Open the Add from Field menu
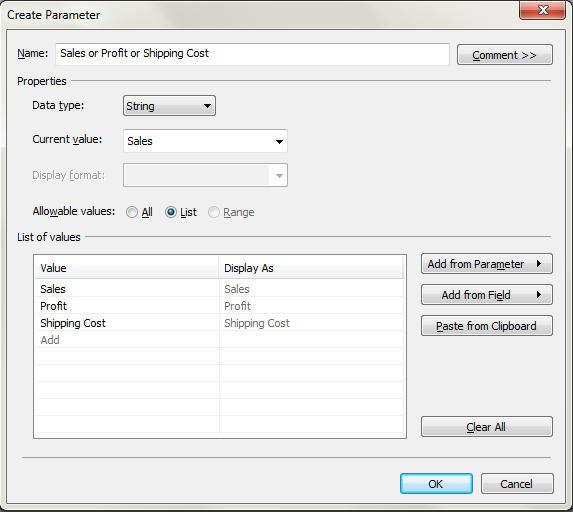The image size is (573, 512). pyautogui.click(x=487, y=295)
